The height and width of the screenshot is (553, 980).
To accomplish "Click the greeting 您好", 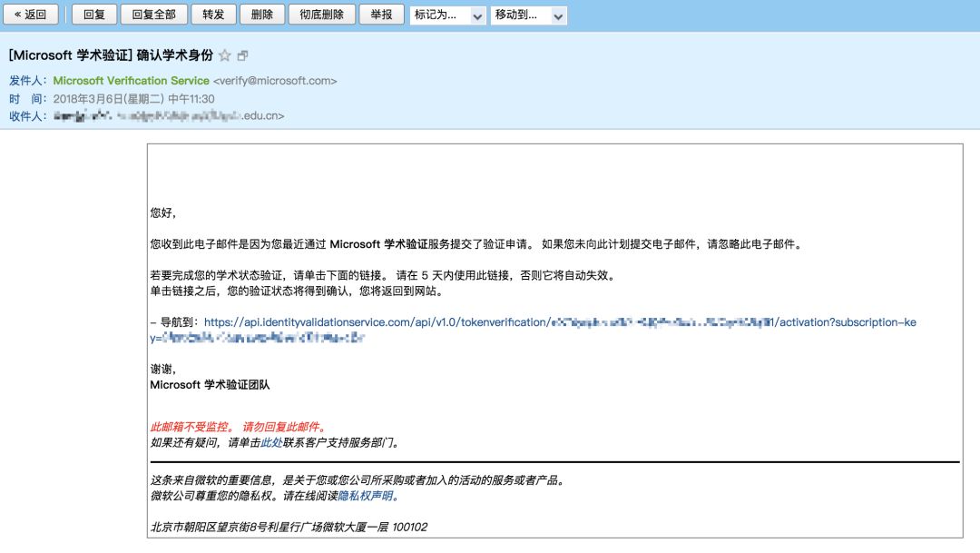I will coord(162,212).
